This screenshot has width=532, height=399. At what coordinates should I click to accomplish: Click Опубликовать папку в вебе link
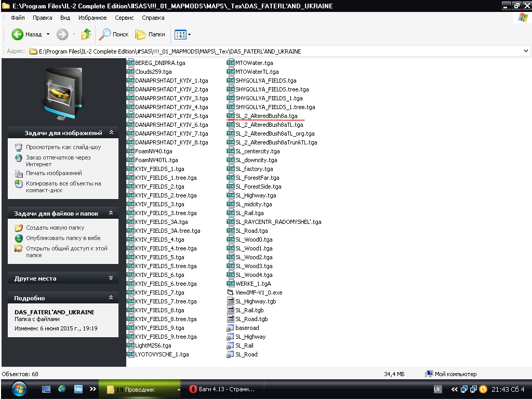63,238
